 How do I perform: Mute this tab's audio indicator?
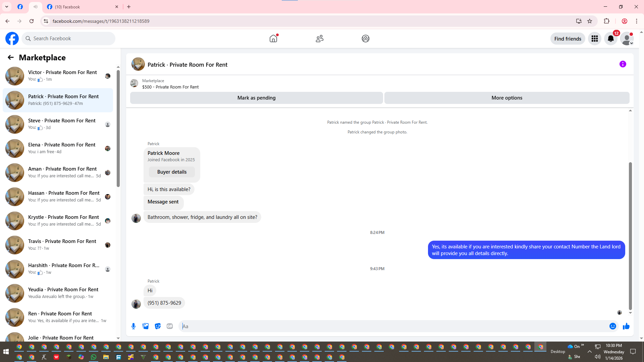click(36, 7)
